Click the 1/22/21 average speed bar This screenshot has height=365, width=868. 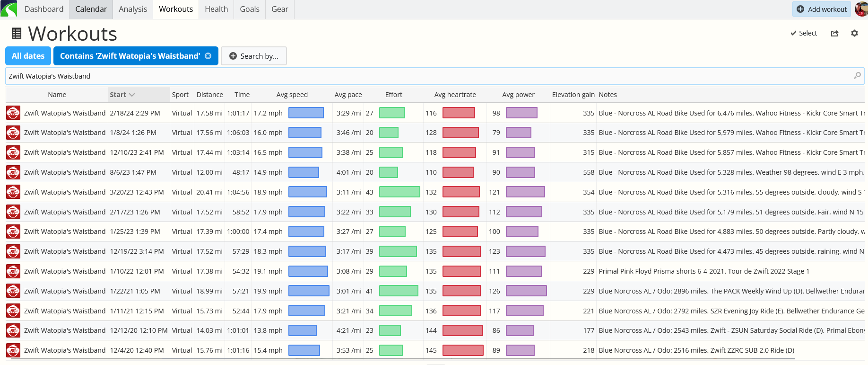(309, 291)
